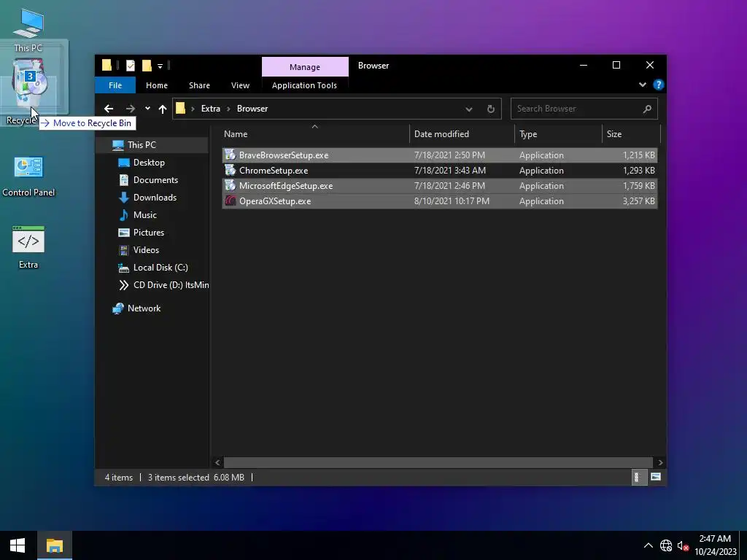Open the Extra desktop shortcut
The width and height of the screenshot is (747, 560).
coord(28,246)
